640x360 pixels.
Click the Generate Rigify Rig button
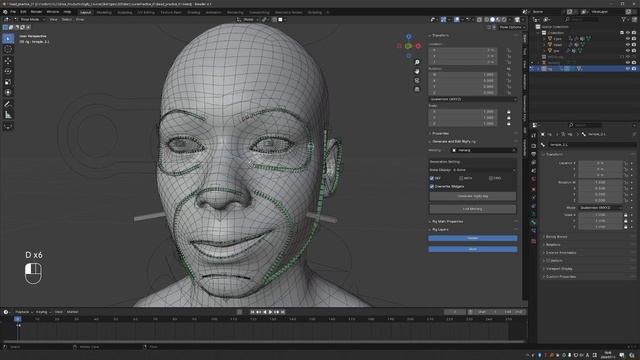click(x=473, y=196)
